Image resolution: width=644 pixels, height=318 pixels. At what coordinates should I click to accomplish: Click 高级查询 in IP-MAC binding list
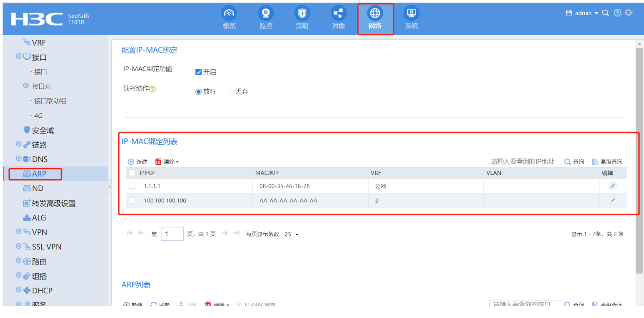[x=607, y=162]
